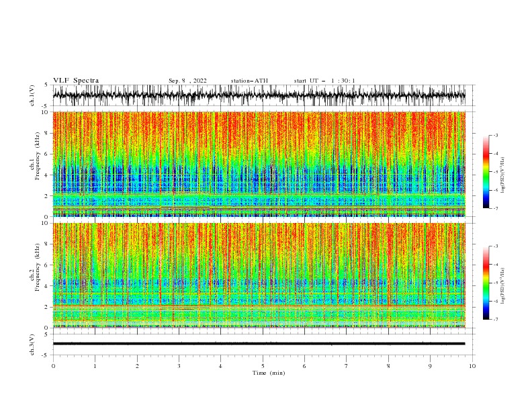The image size is (532, 411).
Task: Click the "start UT = 1 :30: 1" text
Action: coord(324,81)
